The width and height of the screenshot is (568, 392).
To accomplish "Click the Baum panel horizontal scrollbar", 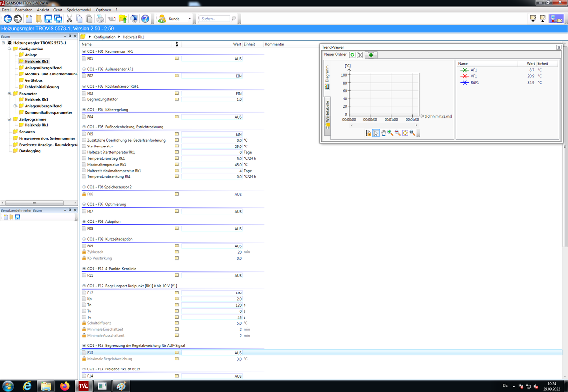I will click(39, 203).
